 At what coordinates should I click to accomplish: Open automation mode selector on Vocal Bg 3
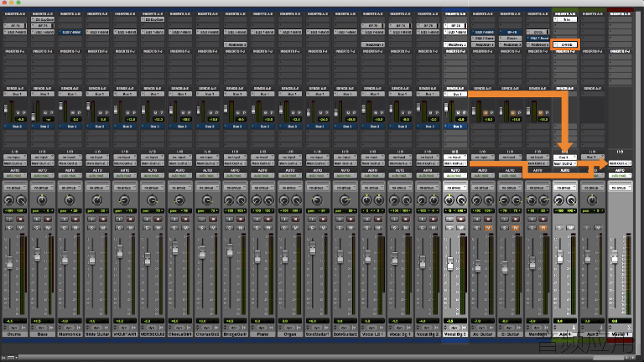(455, 176)
